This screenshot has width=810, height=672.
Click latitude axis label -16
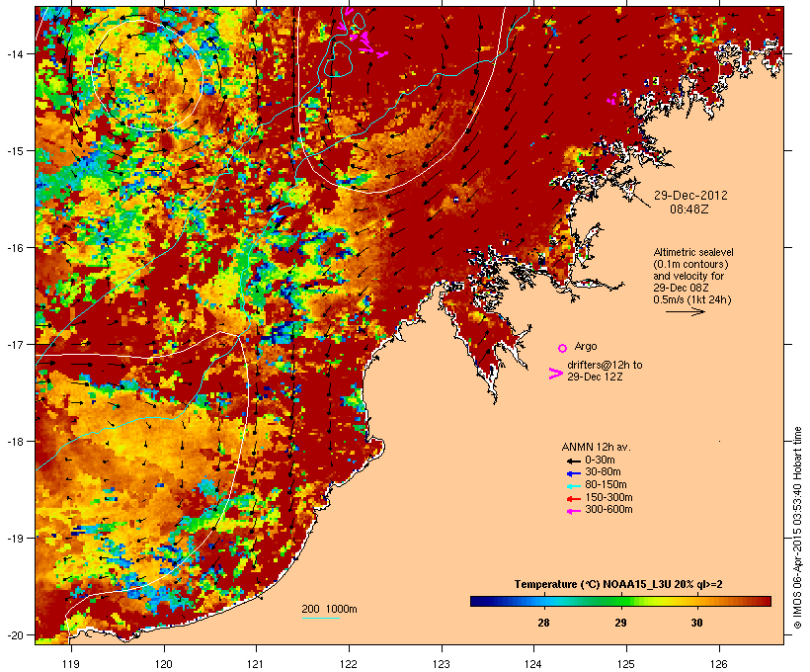(14, 248)
